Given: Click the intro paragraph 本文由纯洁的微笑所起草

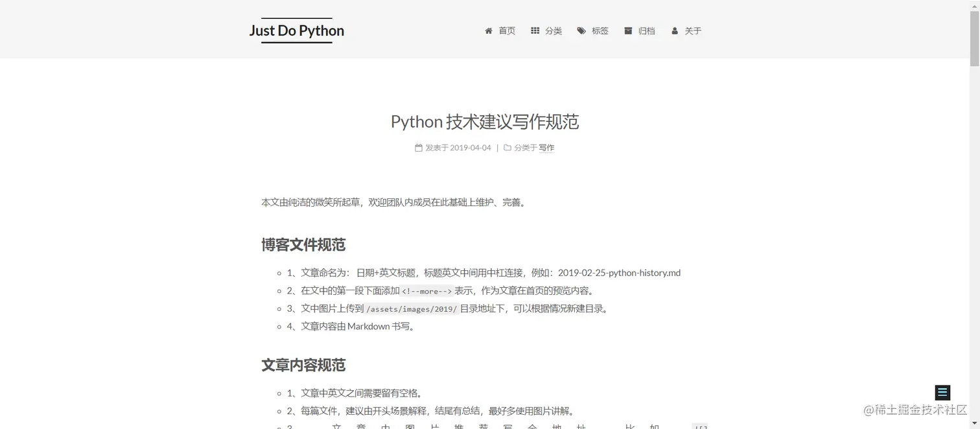Looking at the screenshot, I should coord(394,202).
